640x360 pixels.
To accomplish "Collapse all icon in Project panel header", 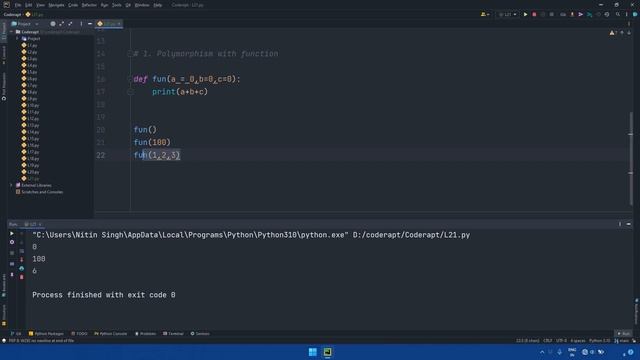I will (70, 24).
